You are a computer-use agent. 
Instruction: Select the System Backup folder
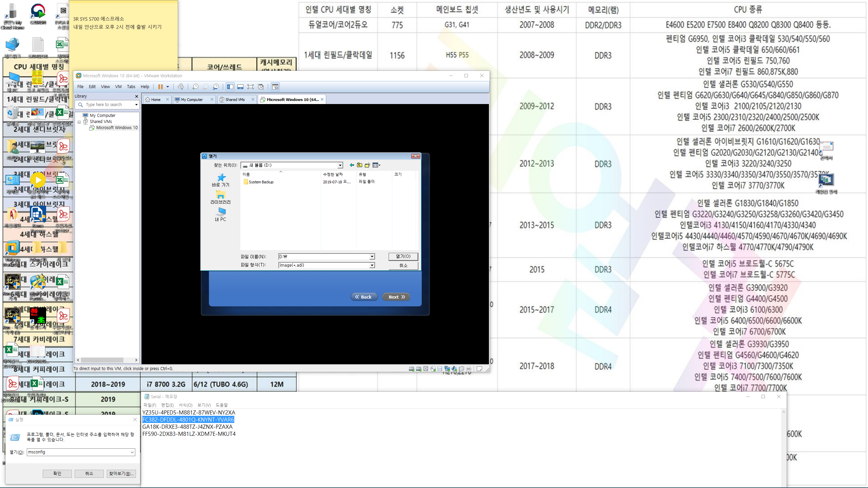point(258,182)
